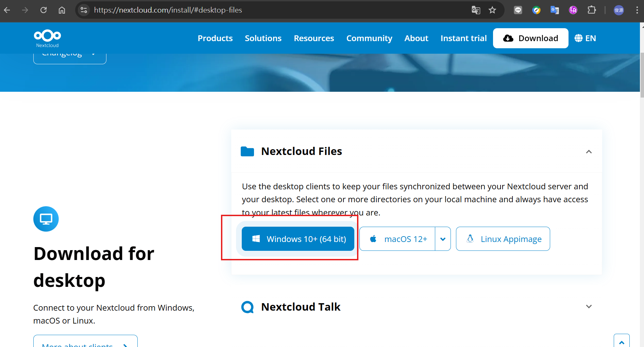This screenshot has height=347, width=644.
Task: Click the blue desktop monitor icon
Action: [x=46, y=219]
